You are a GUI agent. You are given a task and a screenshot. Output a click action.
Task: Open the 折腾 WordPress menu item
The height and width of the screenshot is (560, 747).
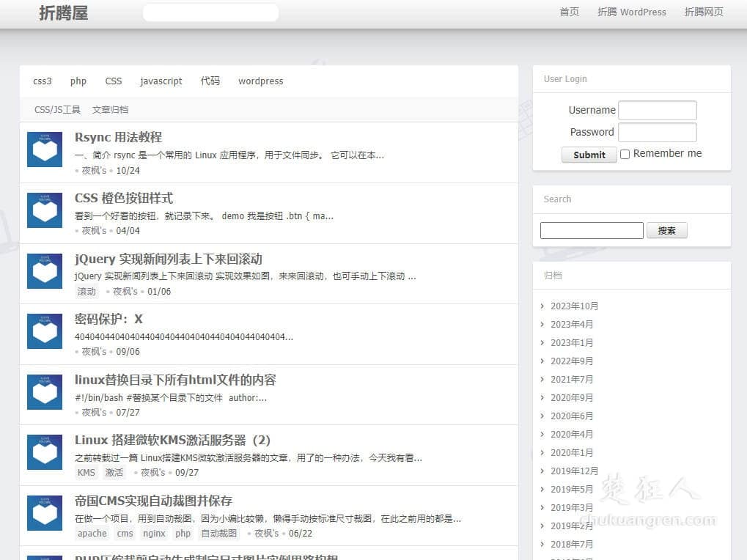[x=631, y=12]
